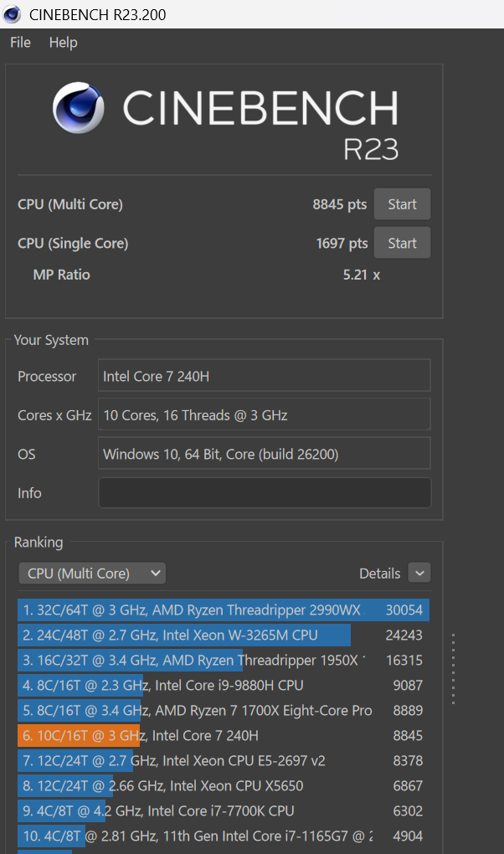Image resolution: width=504 pixels, height=854 pixels.
Task: Expand the Details dropdown
Action: coord(419,573)
